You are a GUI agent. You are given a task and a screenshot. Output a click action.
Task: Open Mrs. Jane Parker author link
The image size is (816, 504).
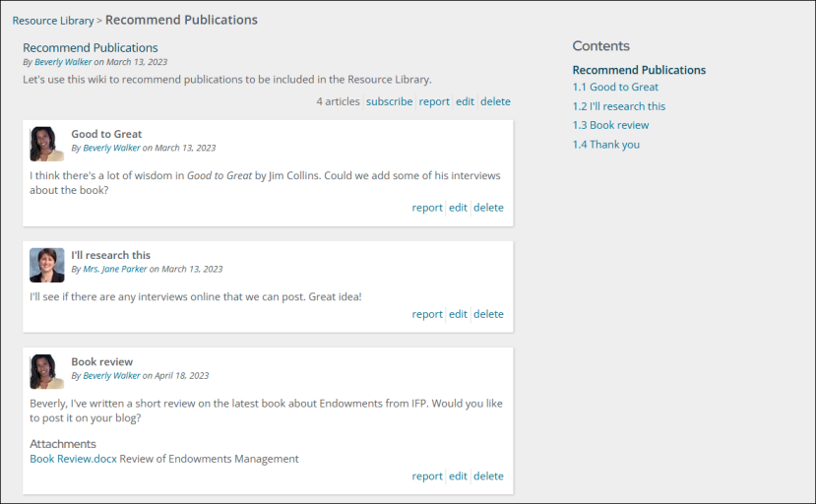coord(115,269)
